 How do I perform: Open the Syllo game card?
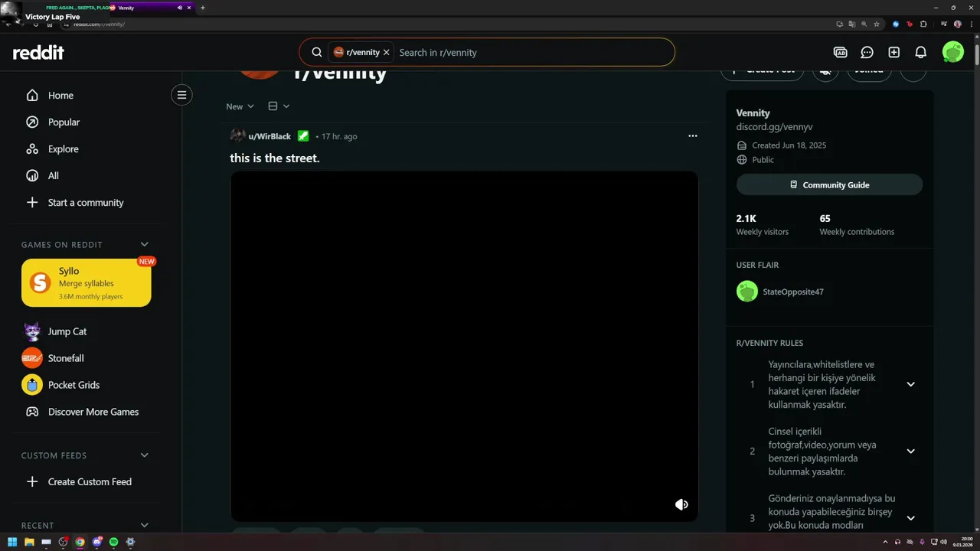[86, 282]
